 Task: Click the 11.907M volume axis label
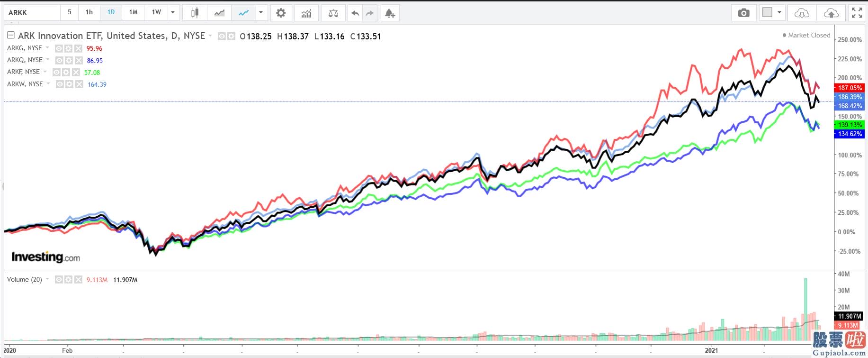pyautogui.click(x=850, y=316)
